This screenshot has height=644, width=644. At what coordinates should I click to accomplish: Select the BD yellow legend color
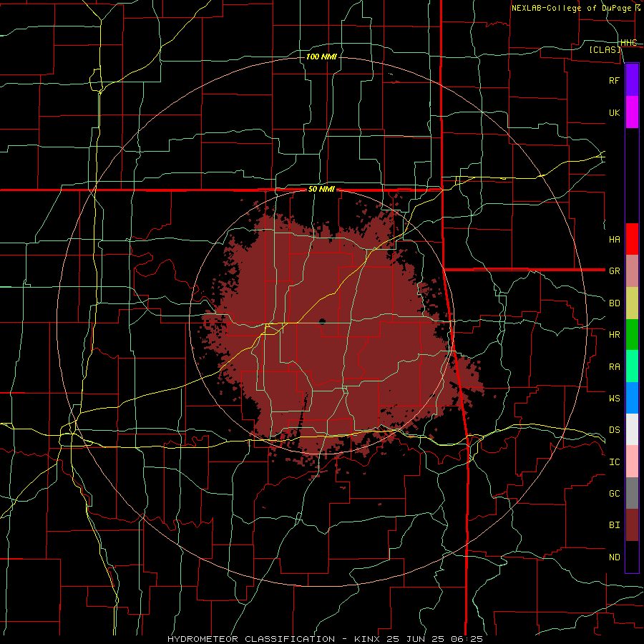(x=632, y=303)
